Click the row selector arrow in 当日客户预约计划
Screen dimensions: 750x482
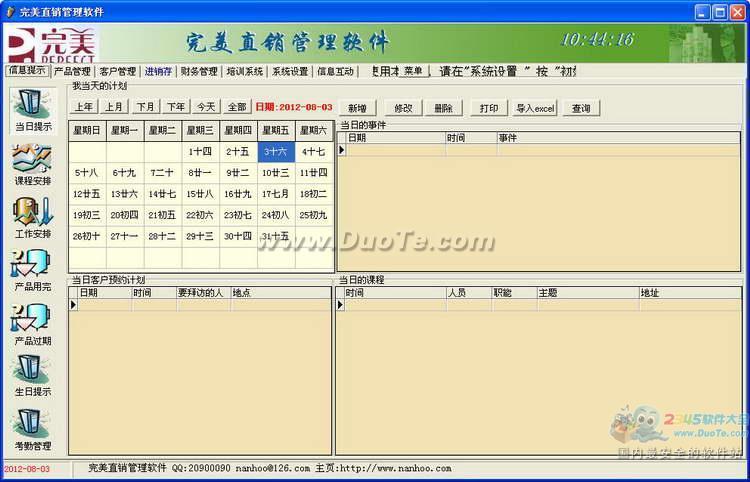[73, 304]
